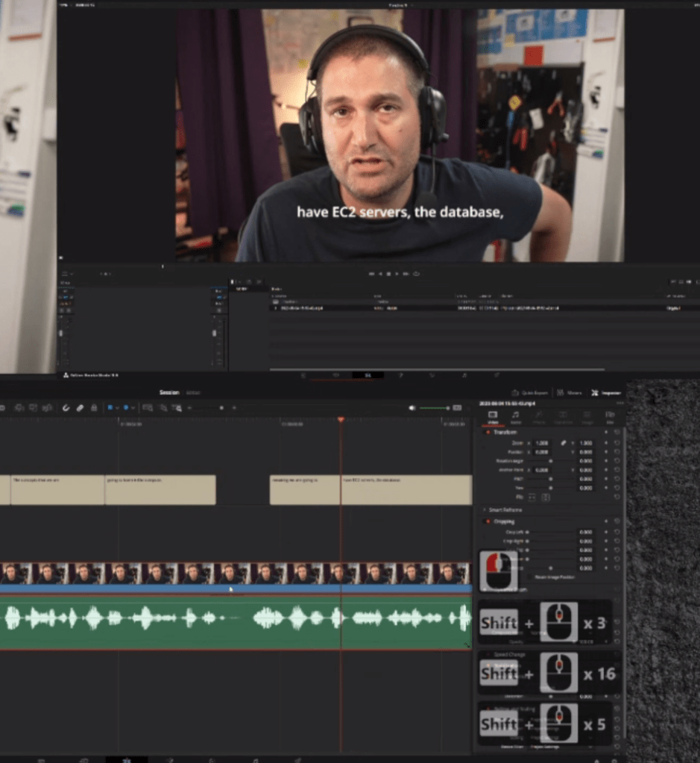Reset the Cropping section

click(x=617, y=521)
